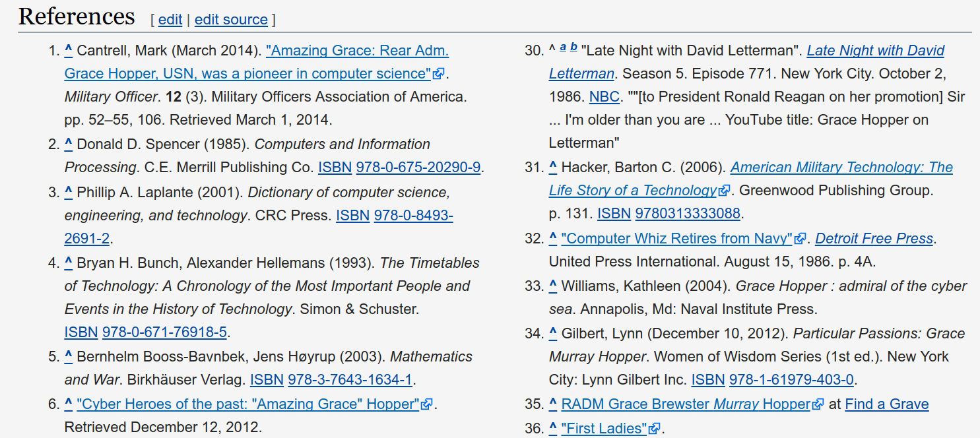Click external link icon after "Computer Whiz Retires from Navy"
This screenshot has height=438, width=980.
click(x=801, y=239)
